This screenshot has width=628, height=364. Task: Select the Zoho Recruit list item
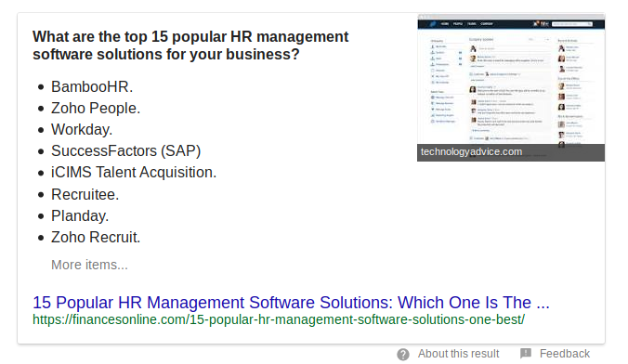click(96, 237)
